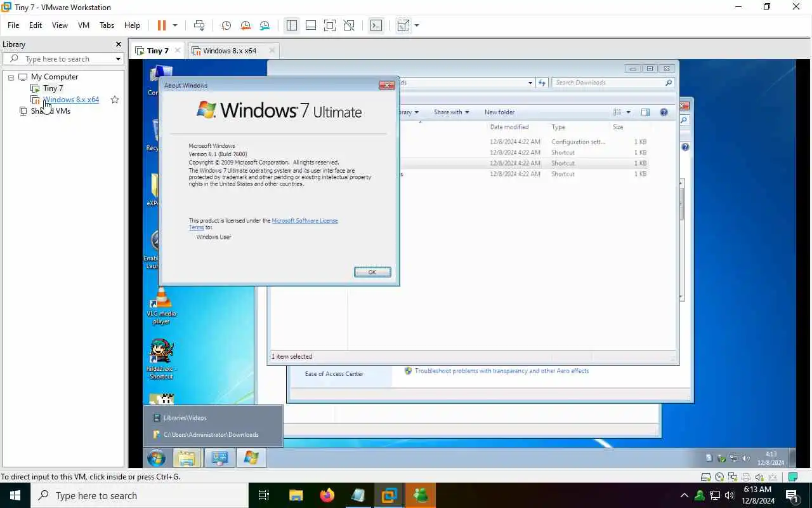Viewport: 812px width, 508px height.
Task: Select Shared VMs in the library
Action: pos(50,111)
